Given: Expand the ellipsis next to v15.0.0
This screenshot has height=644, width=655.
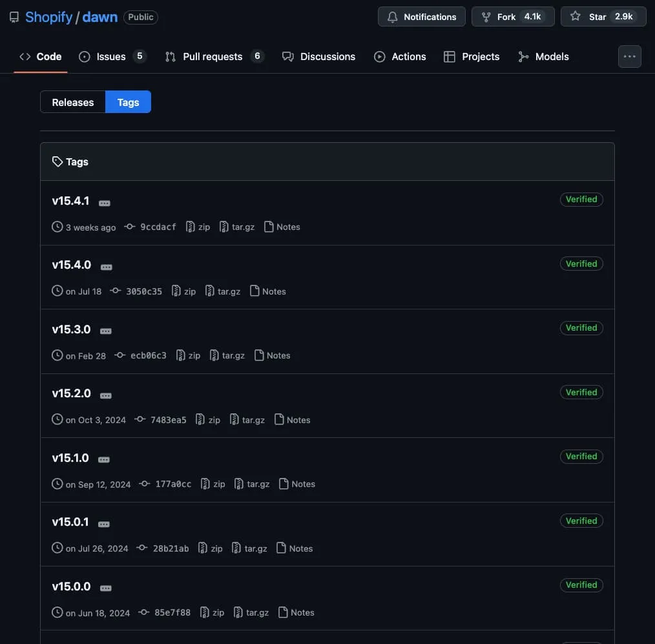Looking at the screenshot, I should point(106,588).
